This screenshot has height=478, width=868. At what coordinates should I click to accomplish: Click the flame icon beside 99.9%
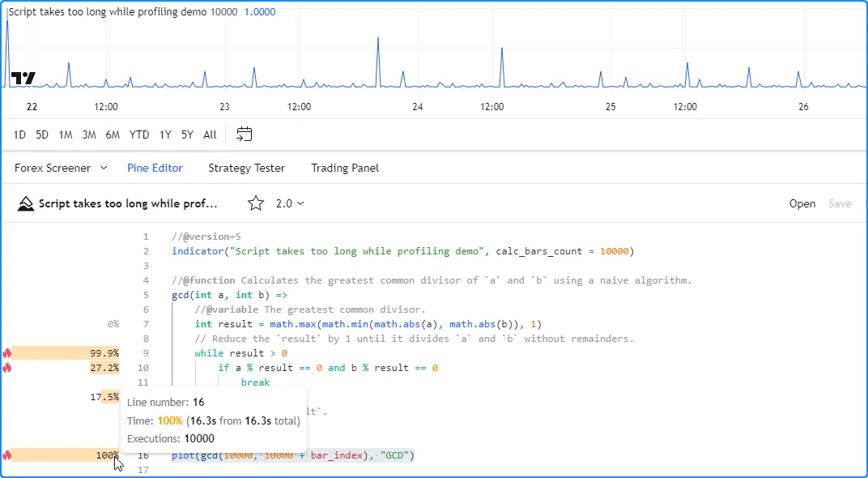[x=7, y=353]
